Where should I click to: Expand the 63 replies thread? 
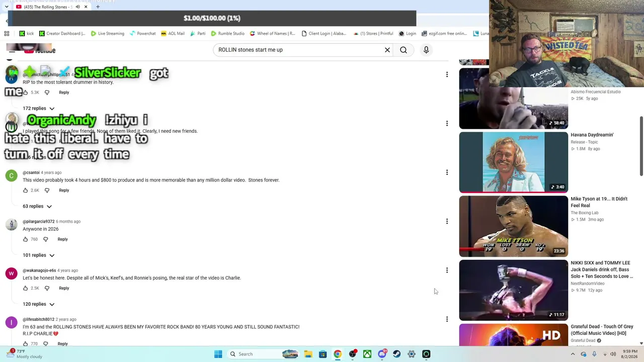pos(37,206)
